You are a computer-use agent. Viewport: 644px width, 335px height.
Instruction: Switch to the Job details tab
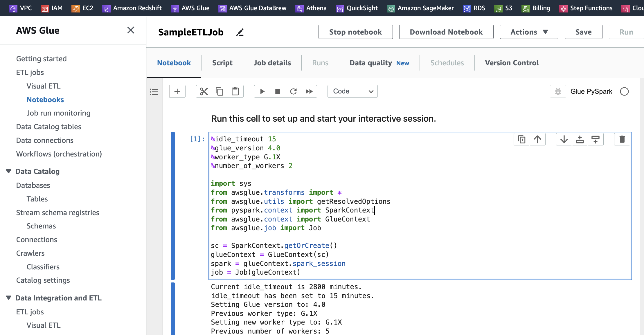point(272,63)
